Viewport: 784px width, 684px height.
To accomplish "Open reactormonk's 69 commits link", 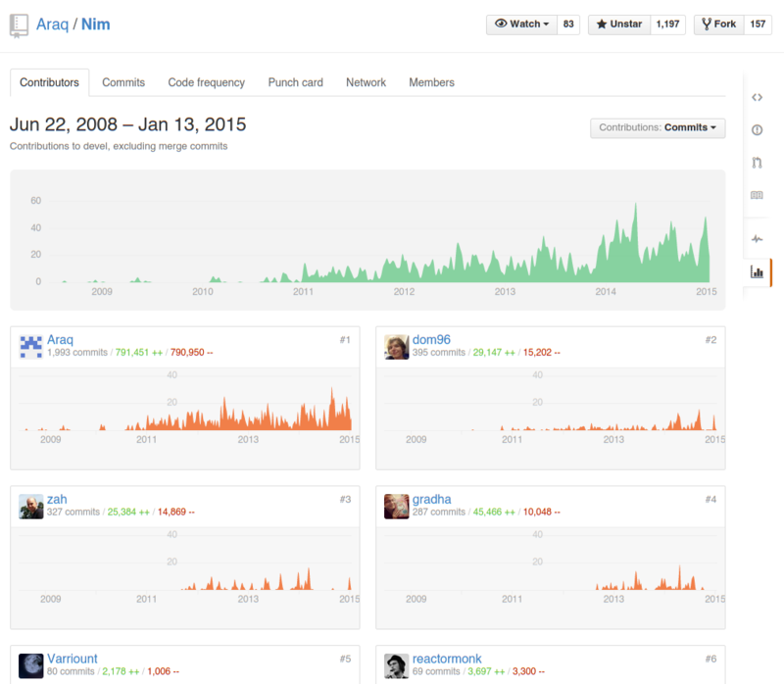I will click(x=436, y=671).
